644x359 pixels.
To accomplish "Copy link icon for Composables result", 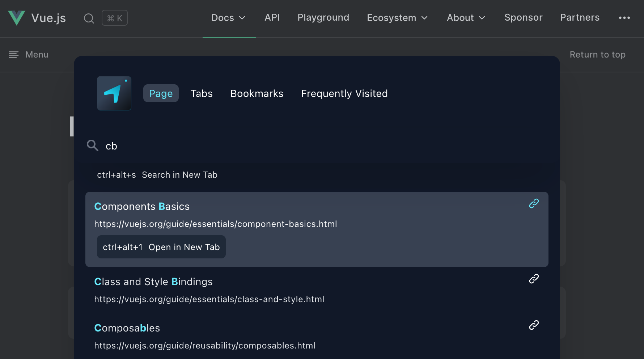I will [534, 325].
